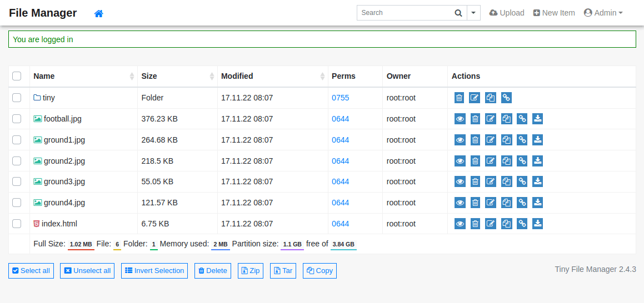Get direct link for ground4.jpg
The width and height of the screenshot is (644, 303).
click(x=522, y=203)
